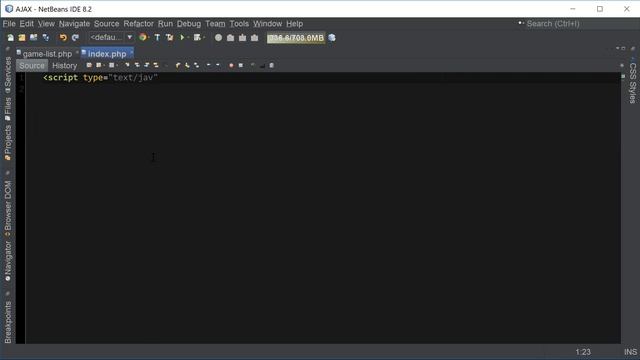Click the Save All icon
Viewport: 640px width, 360px height.
46,38
